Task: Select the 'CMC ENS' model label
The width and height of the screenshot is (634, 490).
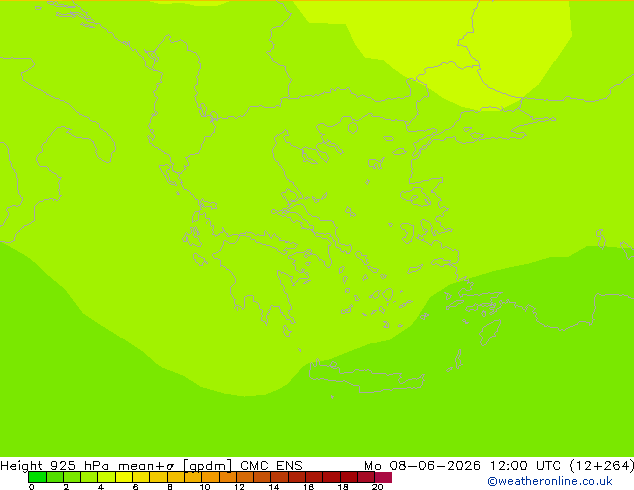Action: click(271, 465)
